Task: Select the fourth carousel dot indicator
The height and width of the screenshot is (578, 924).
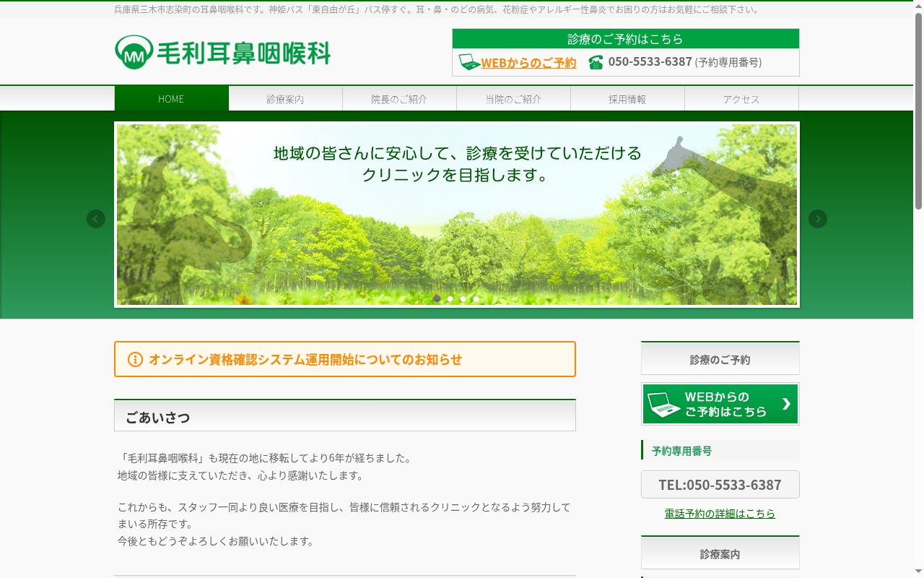Action: click(x=476, y=298)
